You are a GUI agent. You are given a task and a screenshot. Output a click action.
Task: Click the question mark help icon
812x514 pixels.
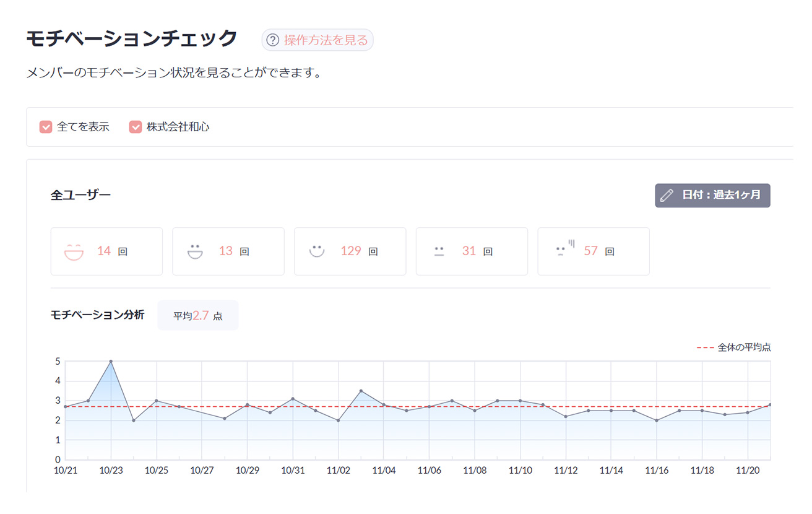[x=272, y=41]
